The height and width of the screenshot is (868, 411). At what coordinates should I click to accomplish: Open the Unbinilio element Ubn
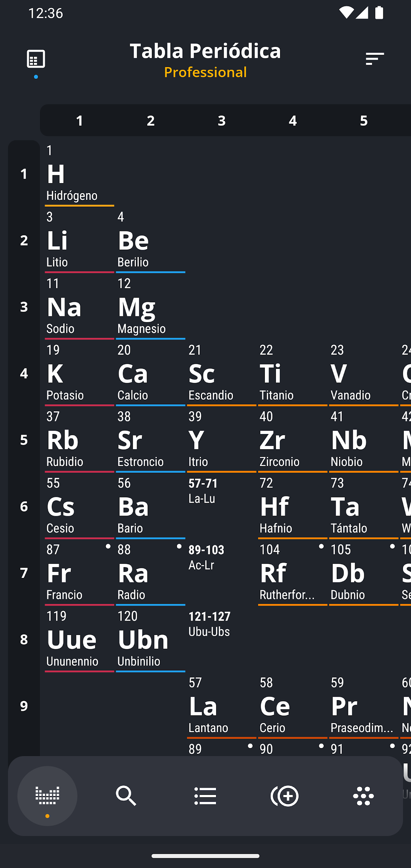pos(150,640)
